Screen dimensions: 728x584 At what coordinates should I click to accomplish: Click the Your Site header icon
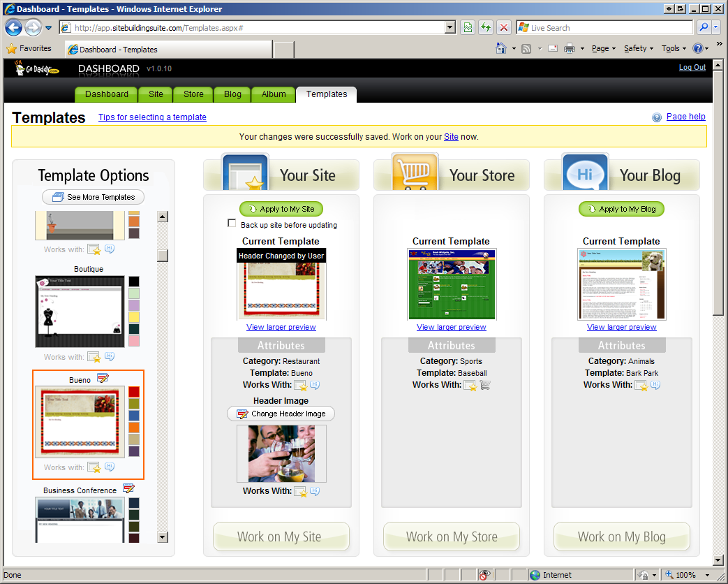click(x=246, y=171)
